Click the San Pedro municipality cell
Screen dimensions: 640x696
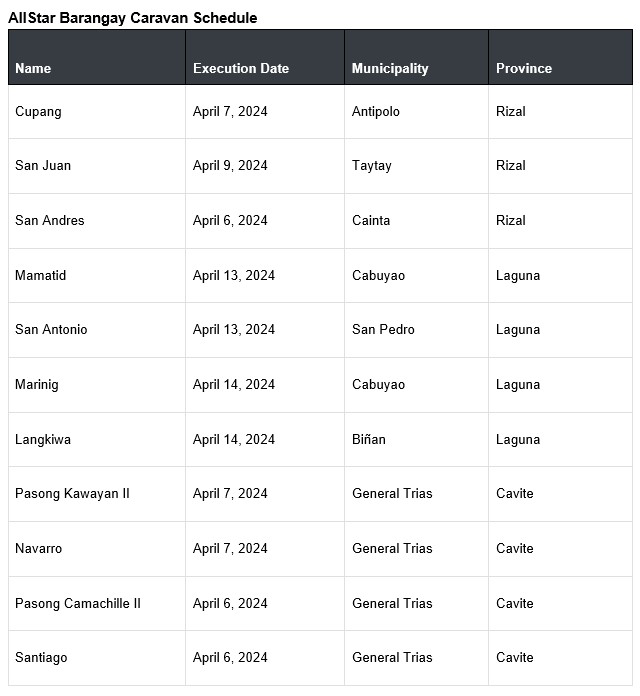[383, 329]
